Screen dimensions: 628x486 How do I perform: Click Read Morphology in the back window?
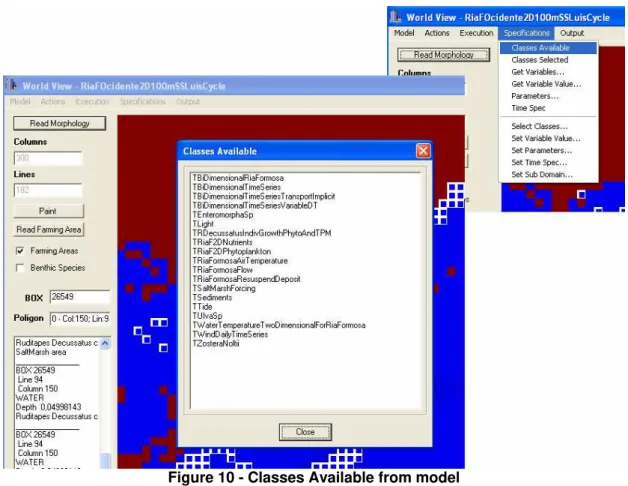443,54
